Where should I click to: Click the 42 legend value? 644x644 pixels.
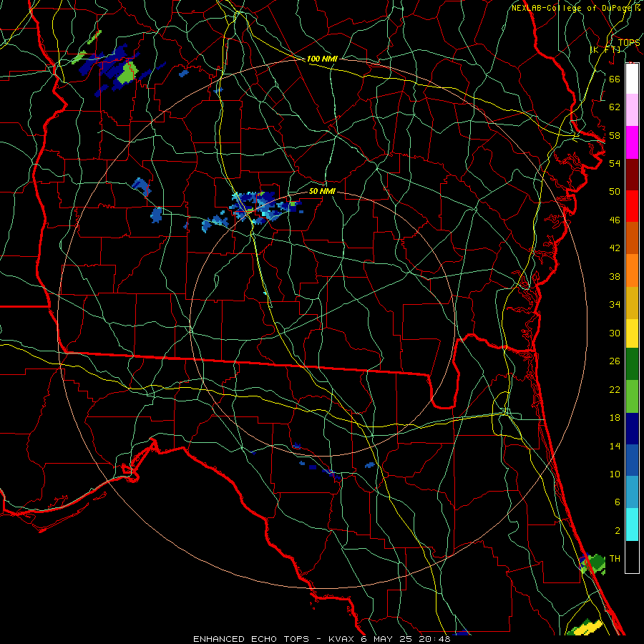(615, 248)
